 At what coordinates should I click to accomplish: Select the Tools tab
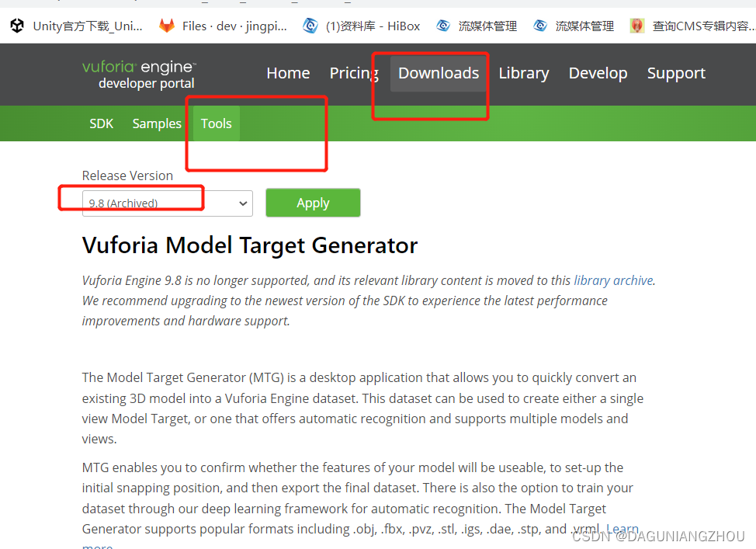pyautogui.click(x=216, y=123)
